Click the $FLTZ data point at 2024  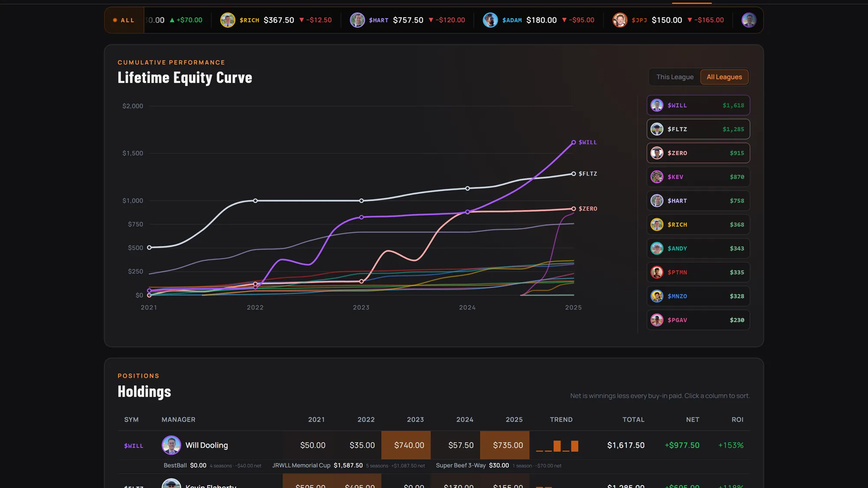click(x=467, y=188)
